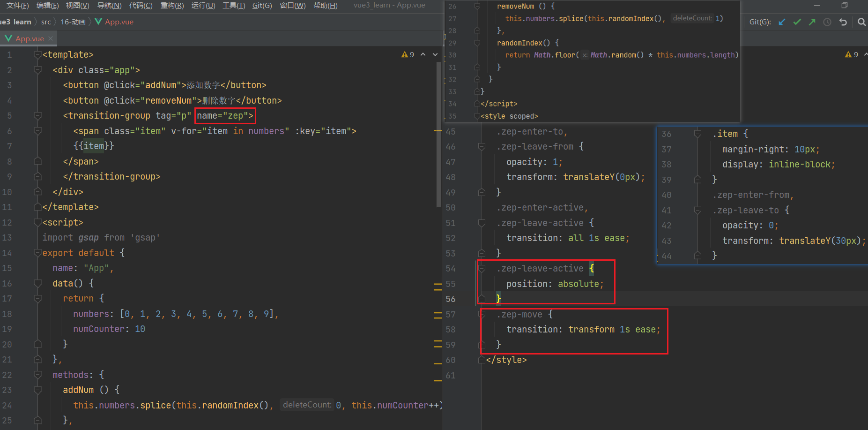868x430 pixels.
Task: Click the deleteCount inlay hint on line 24
Action: 307,405
